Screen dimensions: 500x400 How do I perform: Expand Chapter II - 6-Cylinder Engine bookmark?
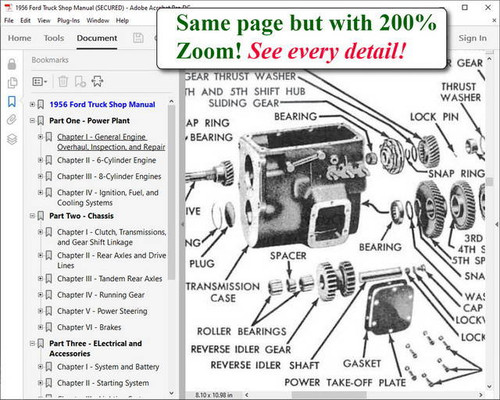40,160
